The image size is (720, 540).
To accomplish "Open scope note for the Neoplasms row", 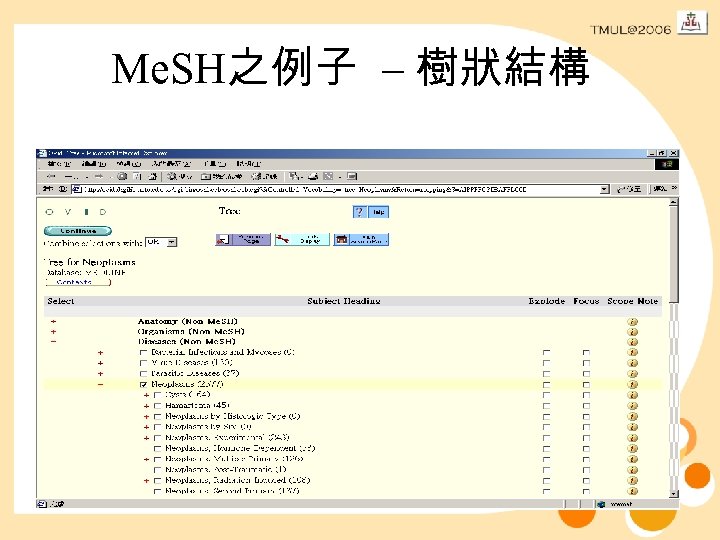I will click(633, 385).
